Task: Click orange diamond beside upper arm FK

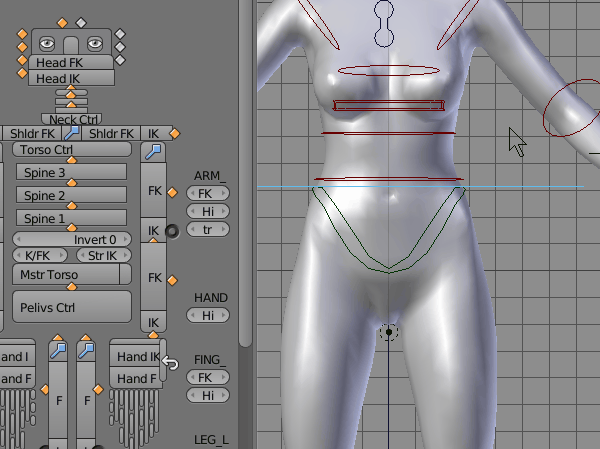Action: click(172, 193)
